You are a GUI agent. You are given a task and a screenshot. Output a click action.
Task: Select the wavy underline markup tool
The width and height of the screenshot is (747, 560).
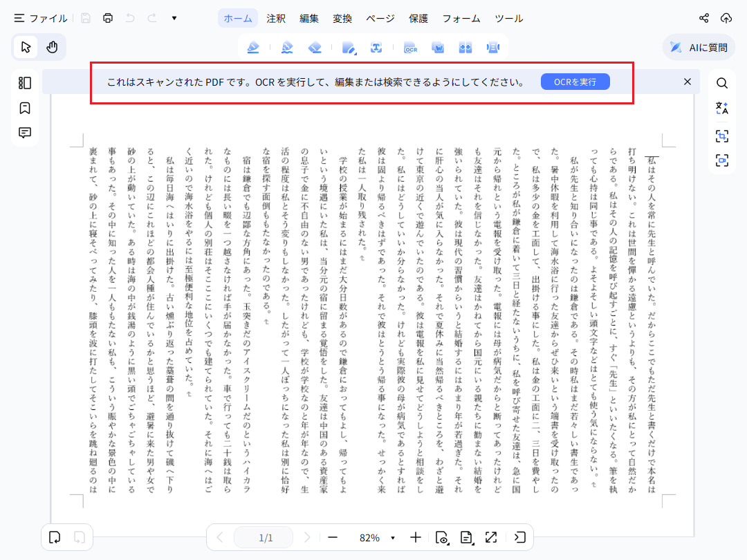click(x=287, y=47)
